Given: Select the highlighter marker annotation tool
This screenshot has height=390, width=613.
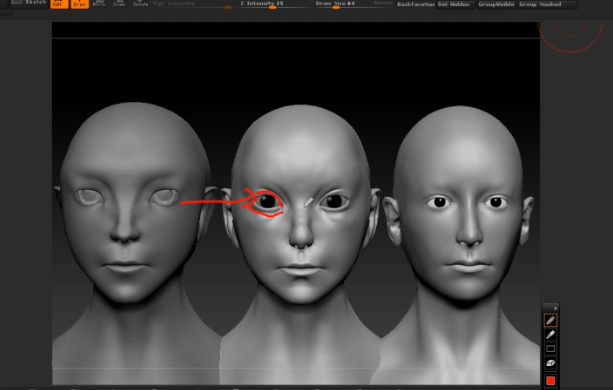Looking at the screenshot, I should [x=550, y=335].
